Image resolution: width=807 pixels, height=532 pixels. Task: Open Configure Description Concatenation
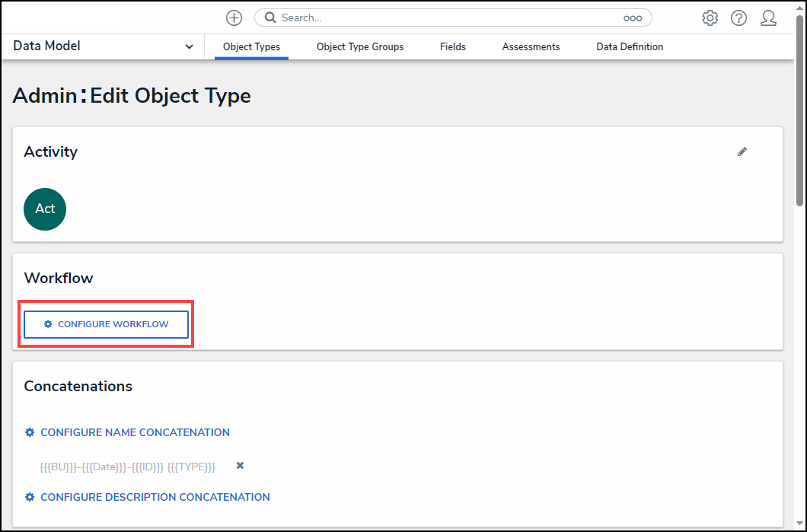pyautogui.click(x=155, y=497)
